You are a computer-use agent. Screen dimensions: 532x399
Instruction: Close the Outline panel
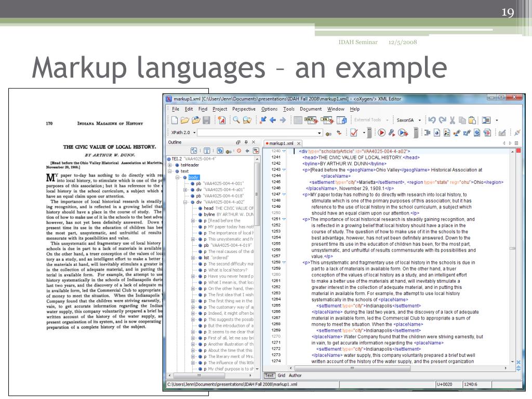(254, 142)
